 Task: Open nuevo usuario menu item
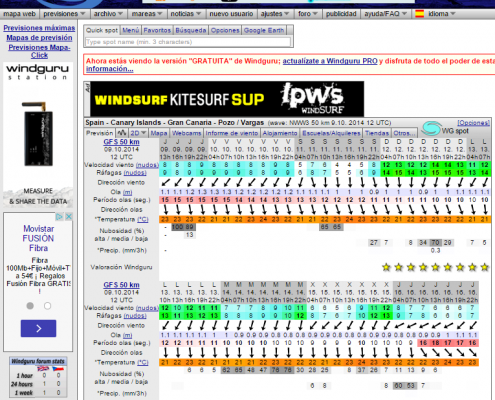[231, 14]
